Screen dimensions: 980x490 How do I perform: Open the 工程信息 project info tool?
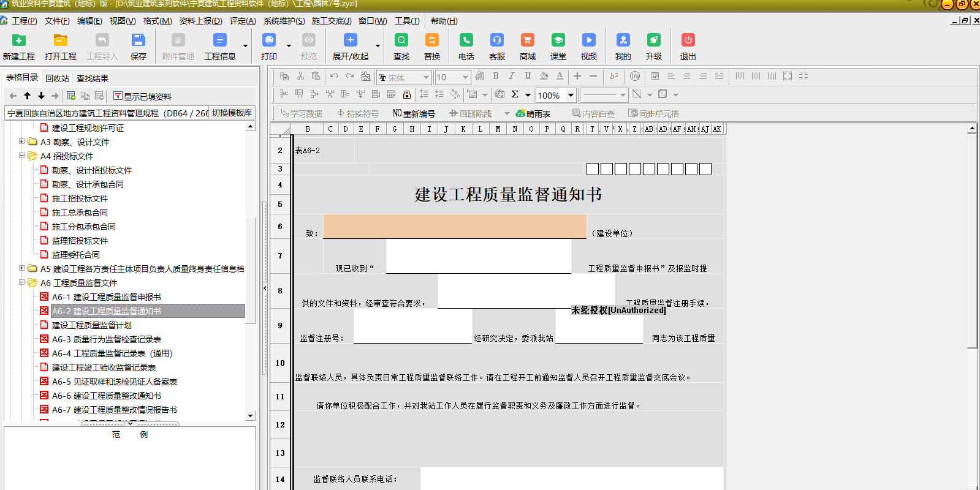219,40
